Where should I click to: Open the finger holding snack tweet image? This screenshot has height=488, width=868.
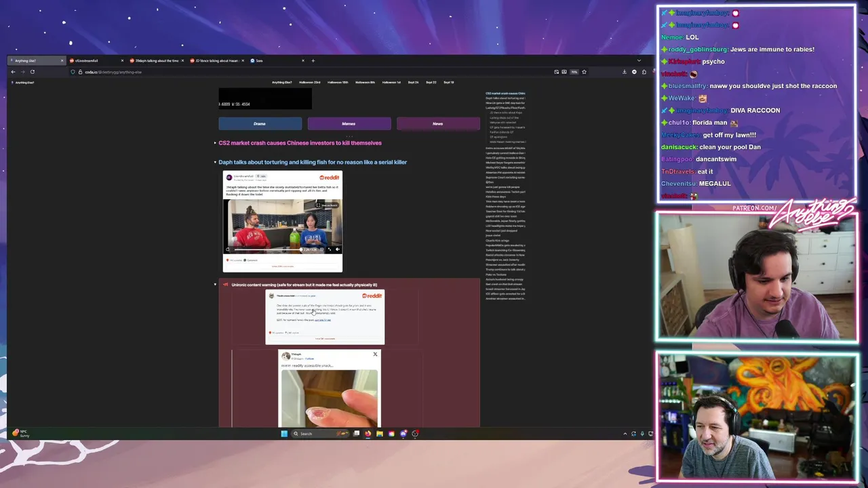pos(329,398)
